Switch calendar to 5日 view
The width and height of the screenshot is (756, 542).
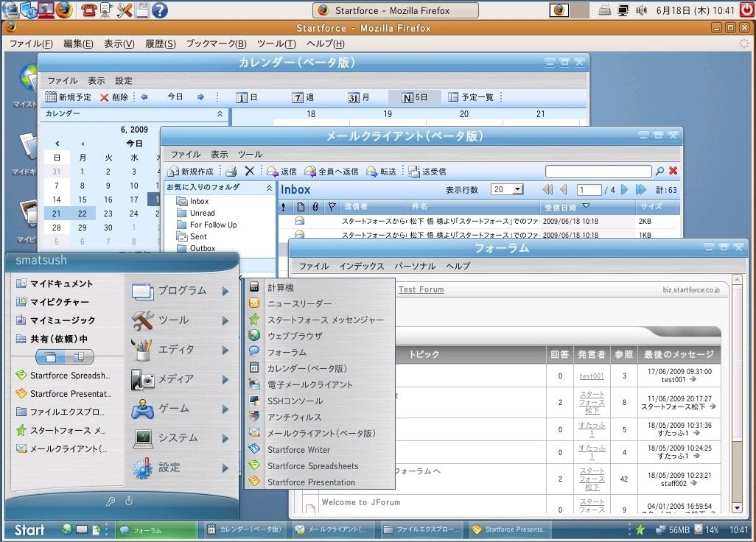pyautogui.click(x=415, y=97)
